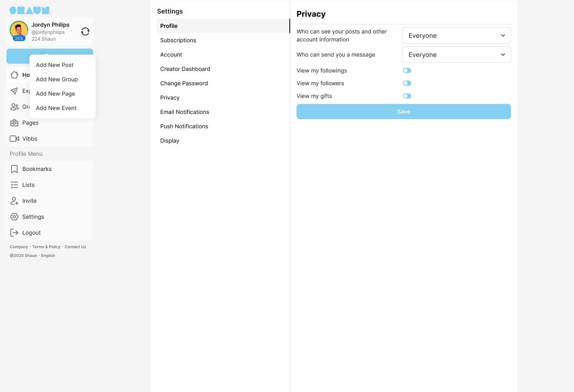Toggle the View my gifts switch

[407, 96]
